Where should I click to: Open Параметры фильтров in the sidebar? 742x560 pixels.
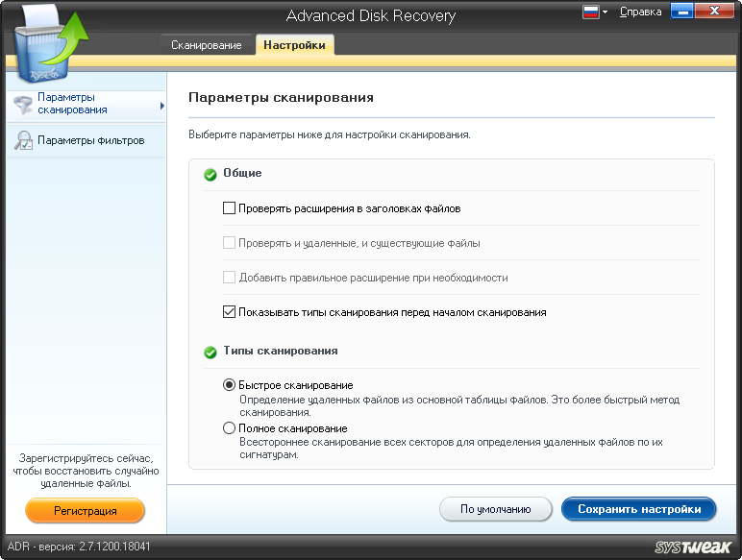tap(90, 140)
